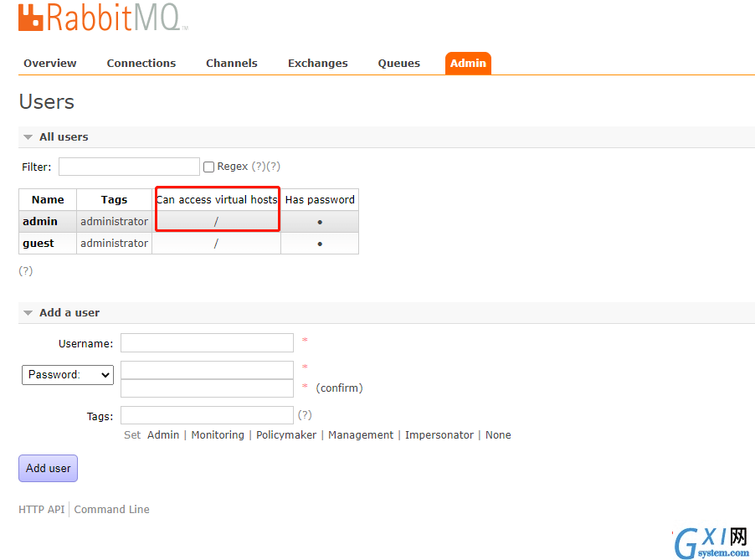Set tag to Management
This screenshot has height=560, width=755.
click(361, 435)
